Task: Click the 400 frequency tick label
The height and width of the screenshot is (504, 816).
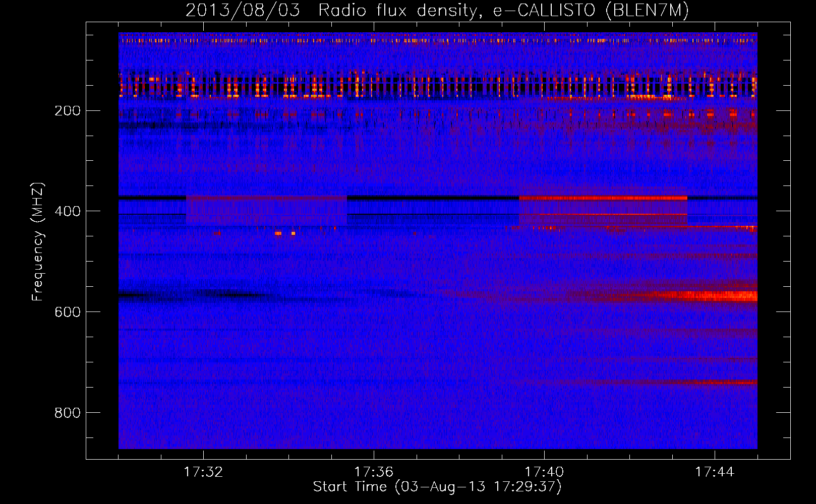Action: pos(68,211)
